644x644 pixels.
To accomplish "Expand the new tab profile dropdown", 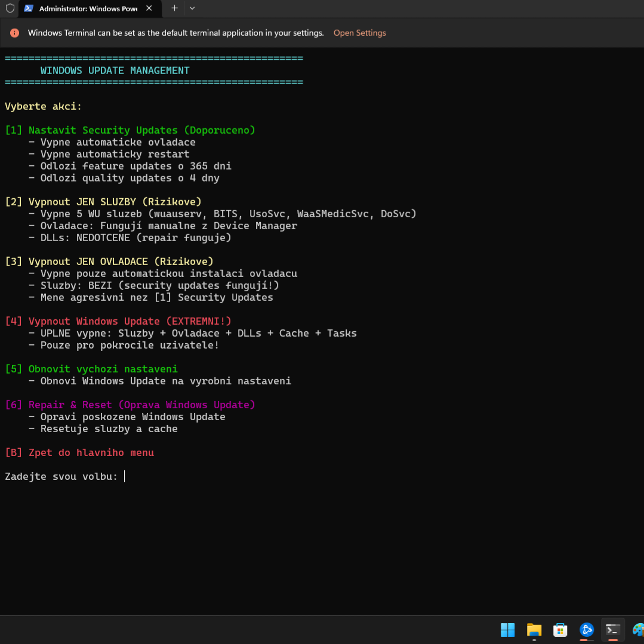I will 192,8.
